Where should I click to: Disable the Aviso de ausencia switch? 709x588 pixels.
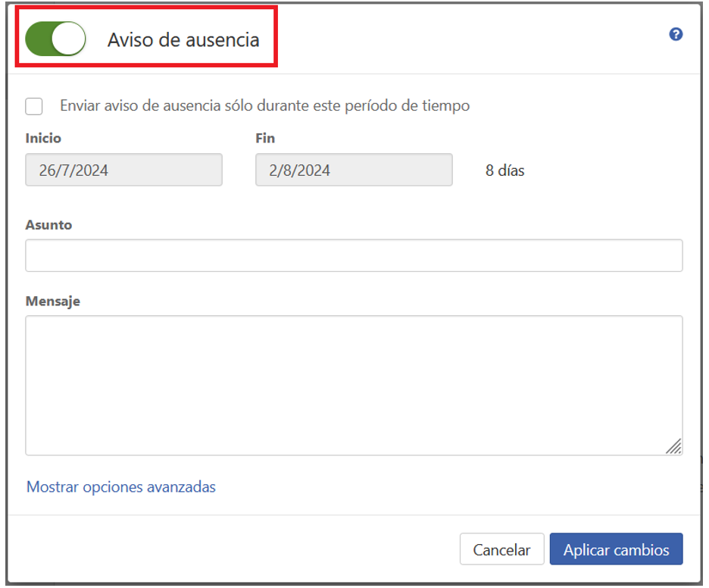tap(55, 39)
